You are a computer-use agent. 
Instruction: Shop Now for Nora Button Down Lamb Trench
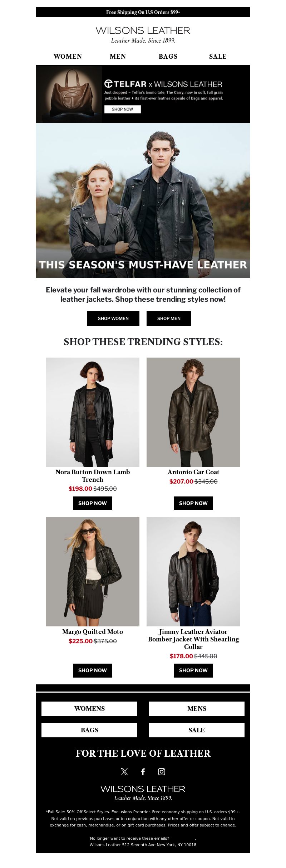coord(93,503)
